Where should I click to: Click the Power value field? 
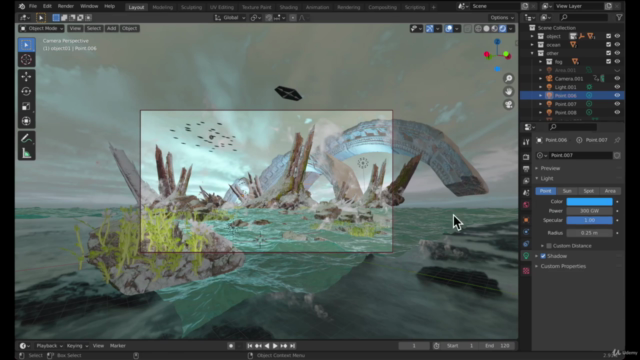[x=589, y=211]
